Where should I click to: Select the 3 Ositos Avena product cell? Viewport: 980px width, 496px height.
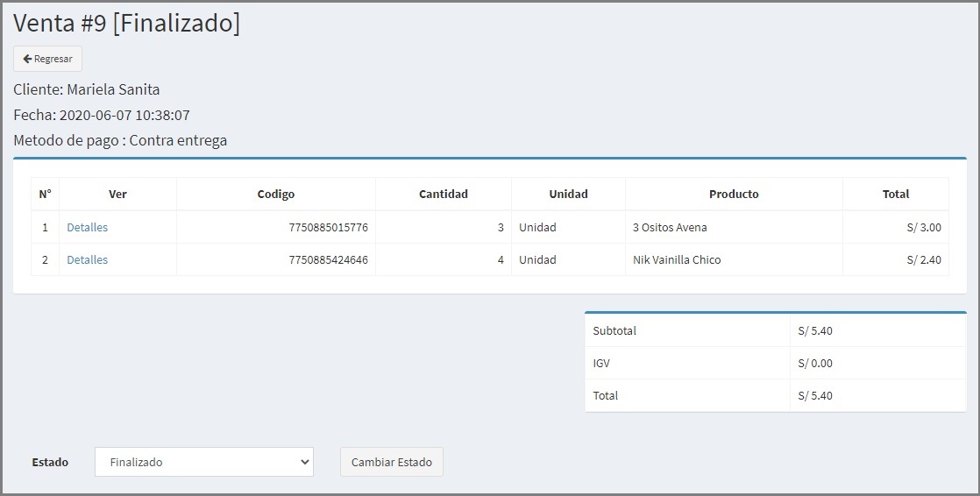click(x=734, y=227)
